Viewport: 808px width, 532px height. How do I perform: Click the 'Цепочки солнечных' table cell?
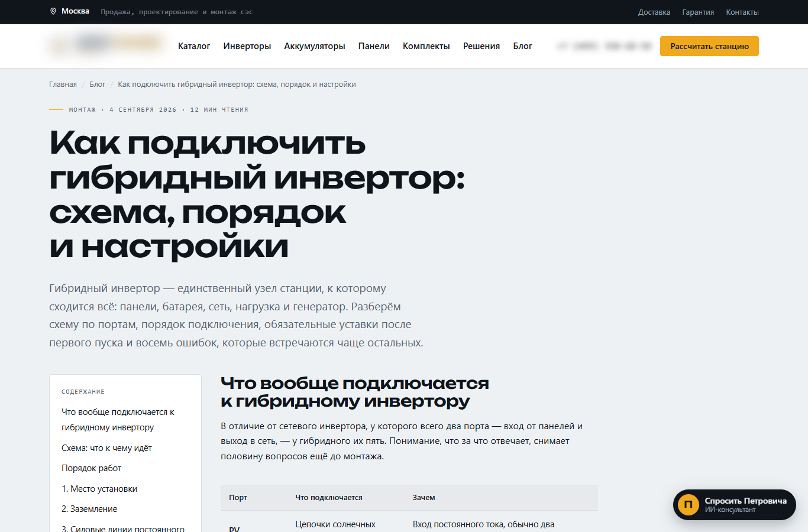pos(335,524)
